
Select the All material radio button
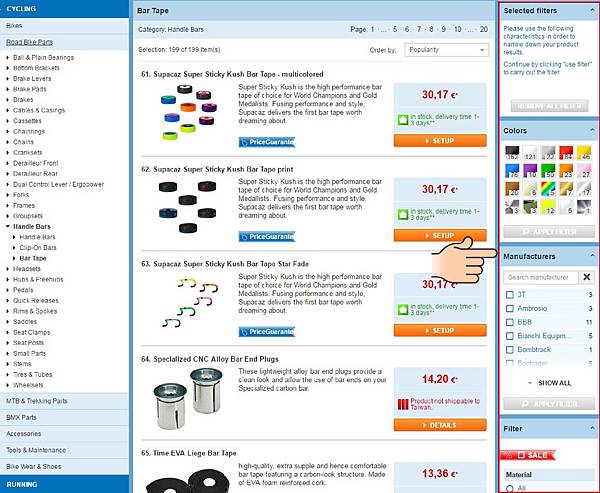509,489
